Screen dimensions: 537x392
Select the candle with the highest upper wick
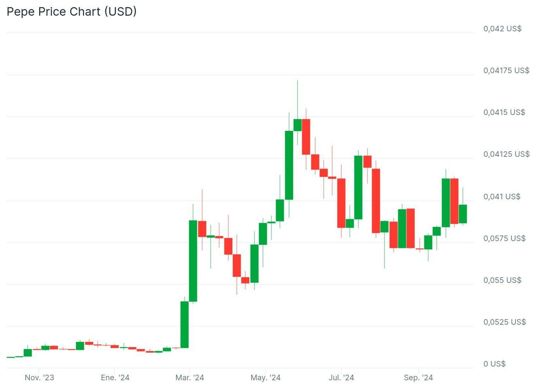pyautogui.click(x=298, y=125)
